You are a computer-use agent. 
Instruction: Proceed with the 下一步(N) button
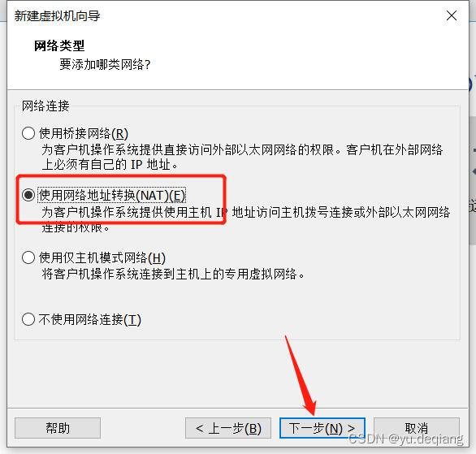[322, 428]
